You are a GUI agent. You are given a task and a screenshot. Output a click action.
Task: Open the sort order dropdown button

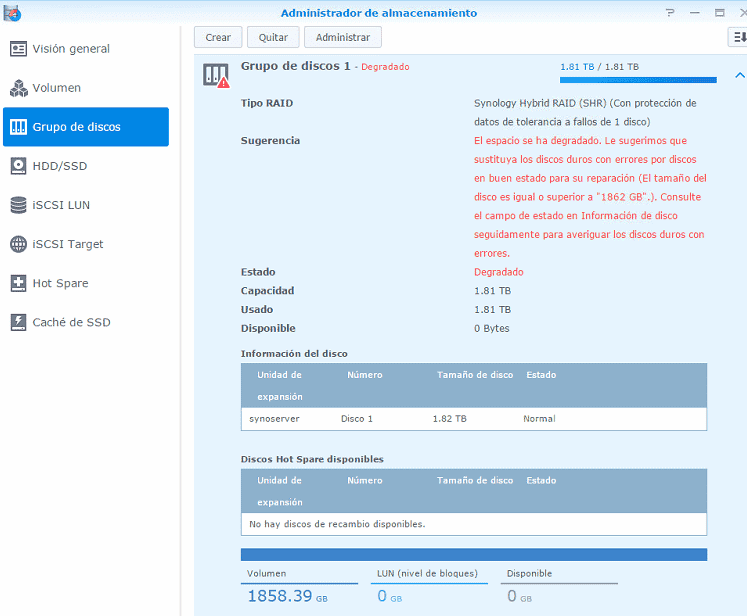point(737,37)
